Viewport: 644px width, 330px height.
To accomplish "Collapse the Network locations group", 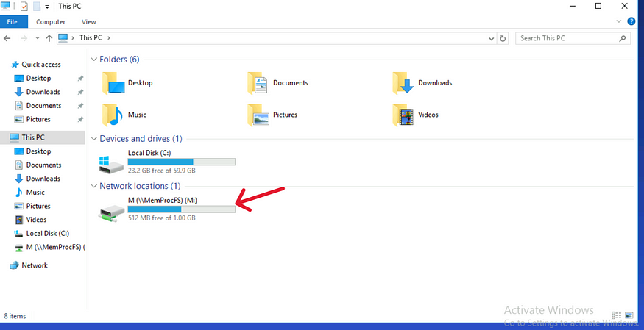I will click(x=93, y=186).
